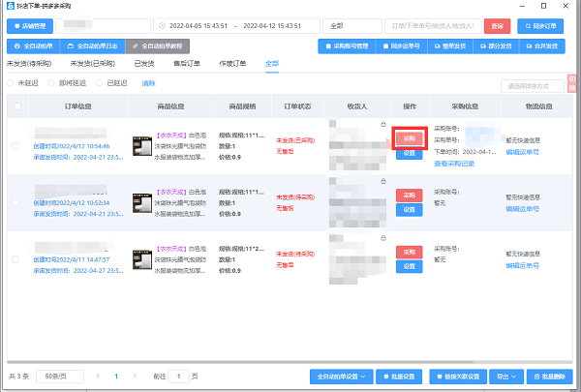Open 链接关联设置
Screen dimensions: 581x392
(x=458, y=377)
